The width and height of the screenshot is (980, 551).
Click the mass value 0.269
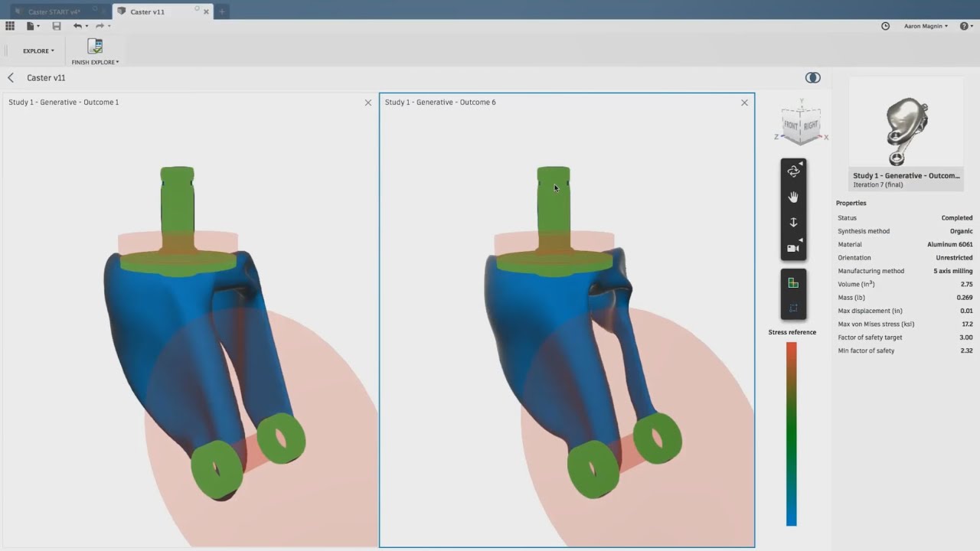tap(965, 298)
